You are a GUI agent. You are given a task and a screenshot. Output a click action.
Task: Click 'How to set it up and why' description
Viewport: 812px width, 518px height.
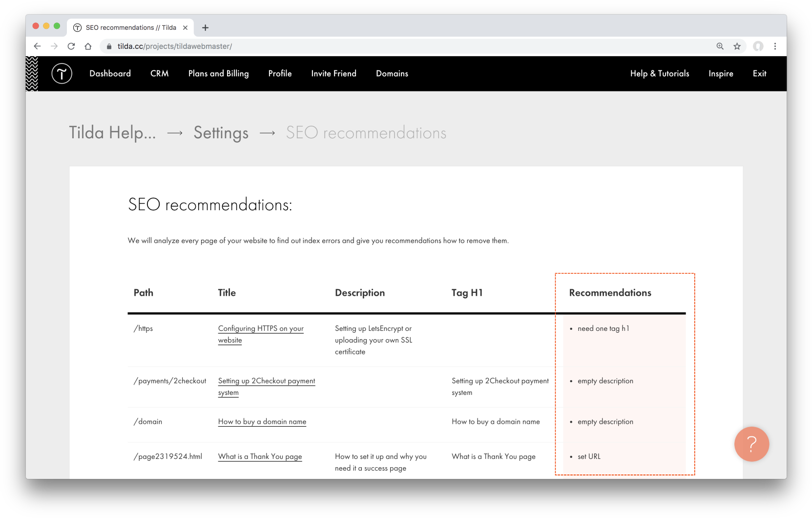pyautogui.click(x=380, y=462)
